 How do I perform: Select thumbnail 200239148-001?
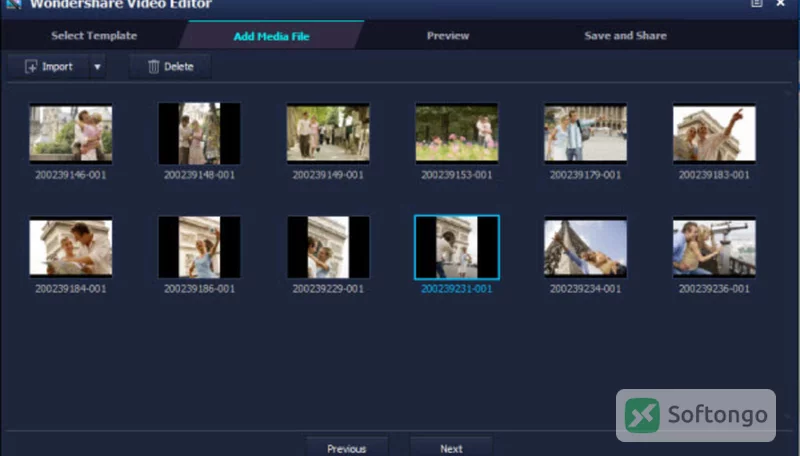[x=199, y=134]
